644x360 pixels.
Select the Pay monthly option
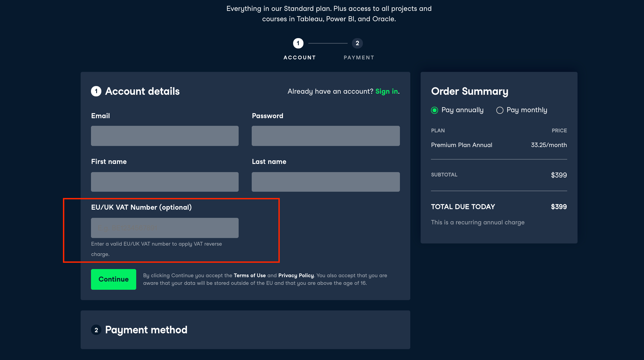(500, 110)
